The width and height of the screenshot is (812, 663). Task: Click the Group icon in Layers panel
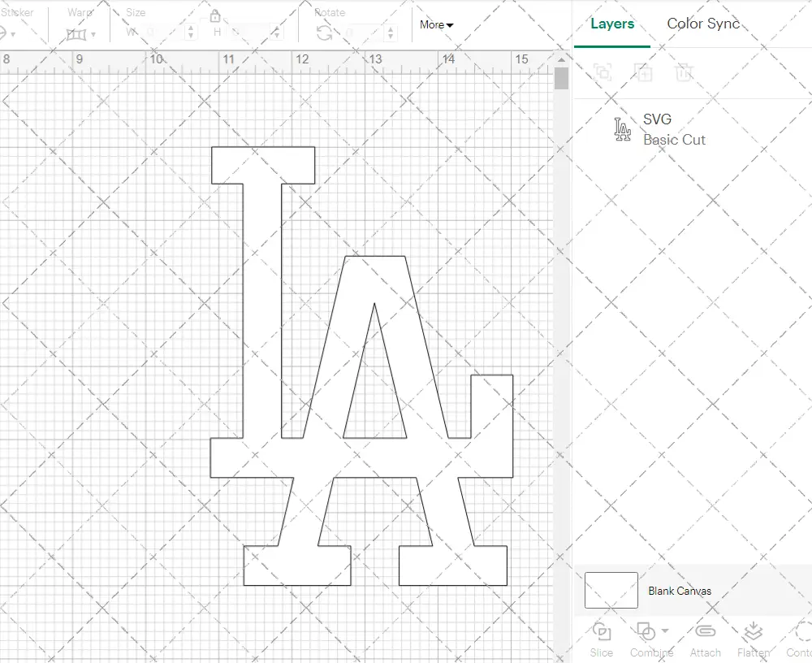(x=603, y=72)
